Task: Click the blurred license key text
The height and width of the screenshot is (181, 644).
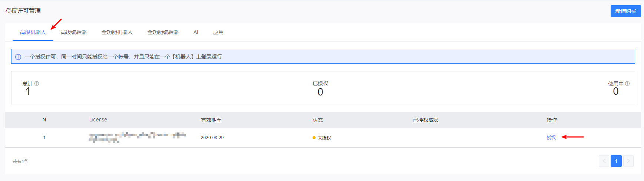Action: 138,137
